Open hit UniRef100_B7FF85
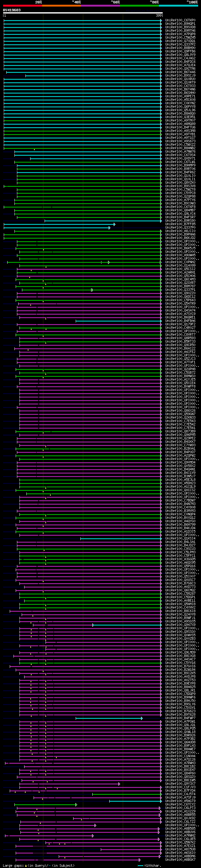 (180, 224)
